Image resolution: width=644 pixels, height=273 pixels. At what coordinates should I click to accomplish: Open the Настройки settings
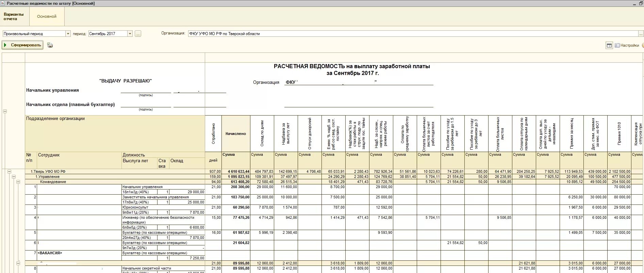point(627,45)
